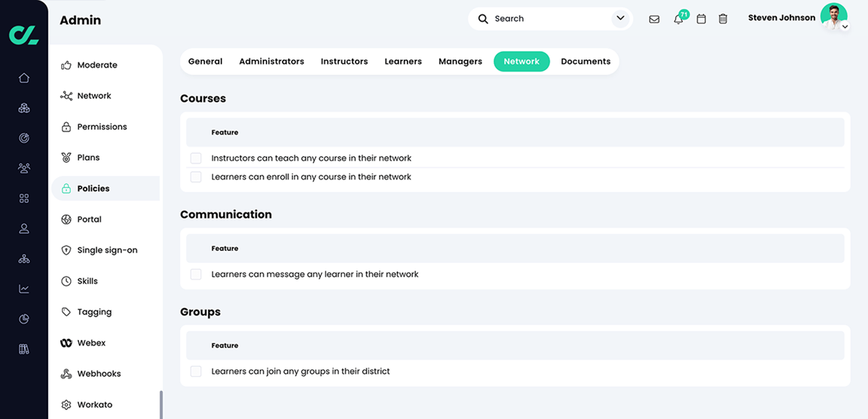
Task: Open the users group icon in sidebar
Action: (x=24, y=168)
